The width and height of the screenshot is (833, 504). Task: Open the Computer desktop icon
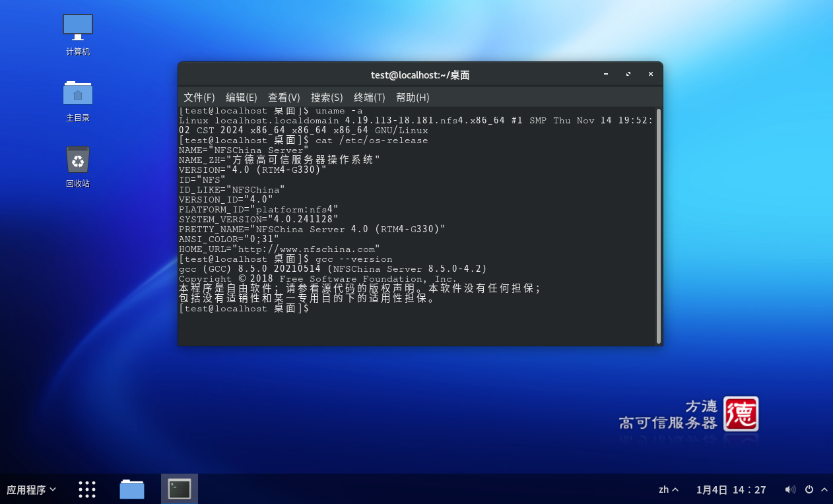click(78, 28)
